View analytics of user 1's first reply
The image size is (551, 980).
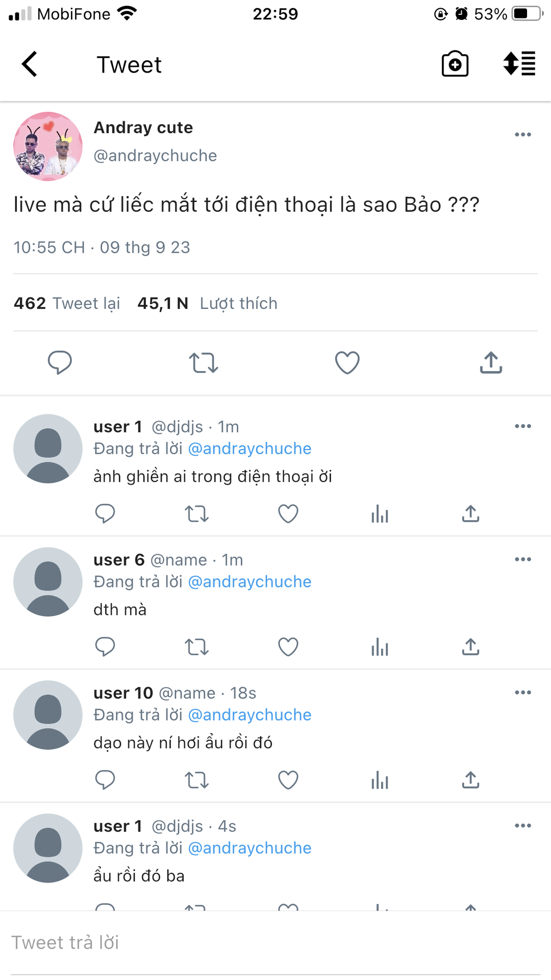380,513
